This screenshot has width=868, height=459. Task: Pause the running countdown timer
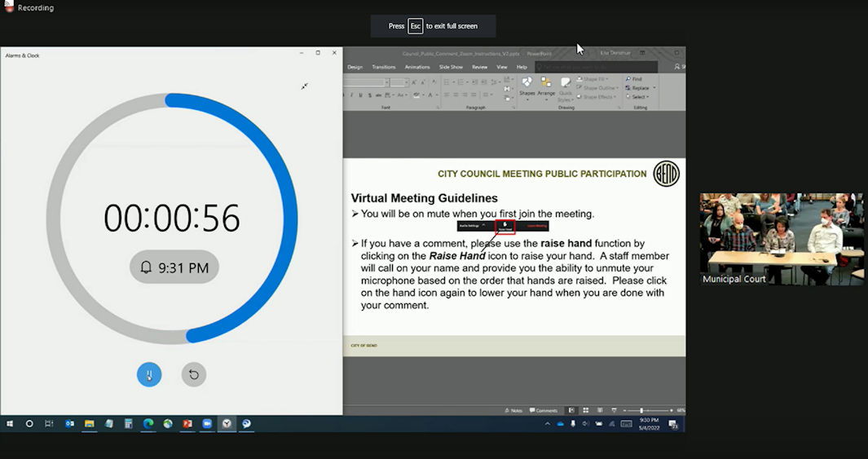pyautogui.click(x=149, y=374)
